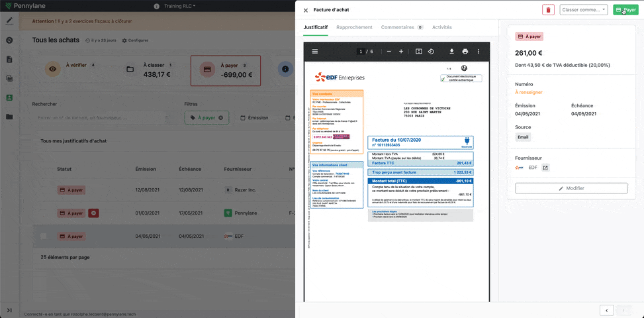Tick the checkbox on the EDF row

44,236
